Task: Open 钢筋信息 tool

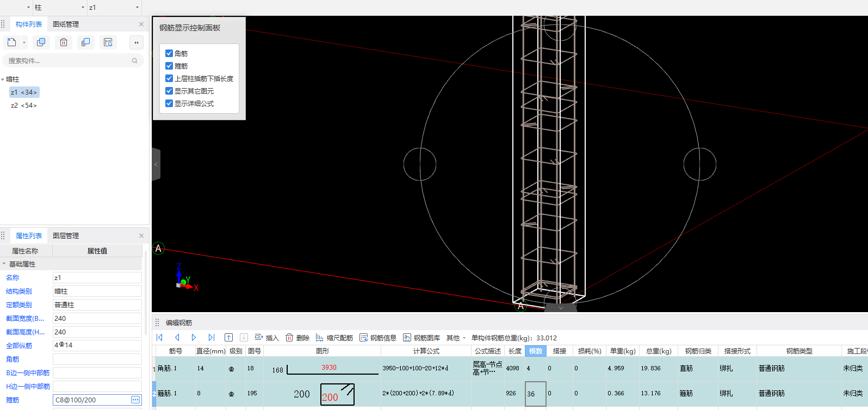Action: 378,338
